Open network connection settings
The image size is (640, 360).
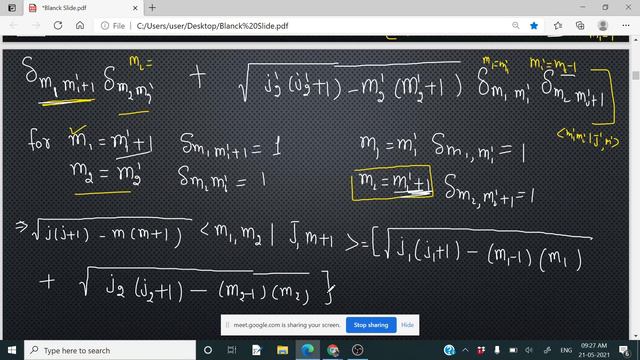(547, 350)
